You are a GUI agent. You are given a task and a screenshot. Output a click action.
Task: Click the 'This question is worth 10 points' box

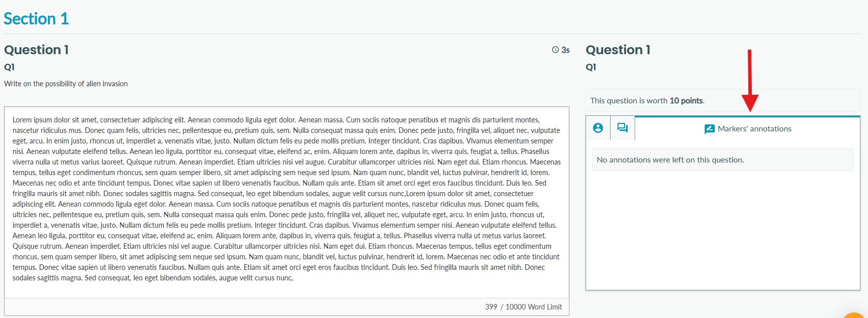[x=722, y=100]
